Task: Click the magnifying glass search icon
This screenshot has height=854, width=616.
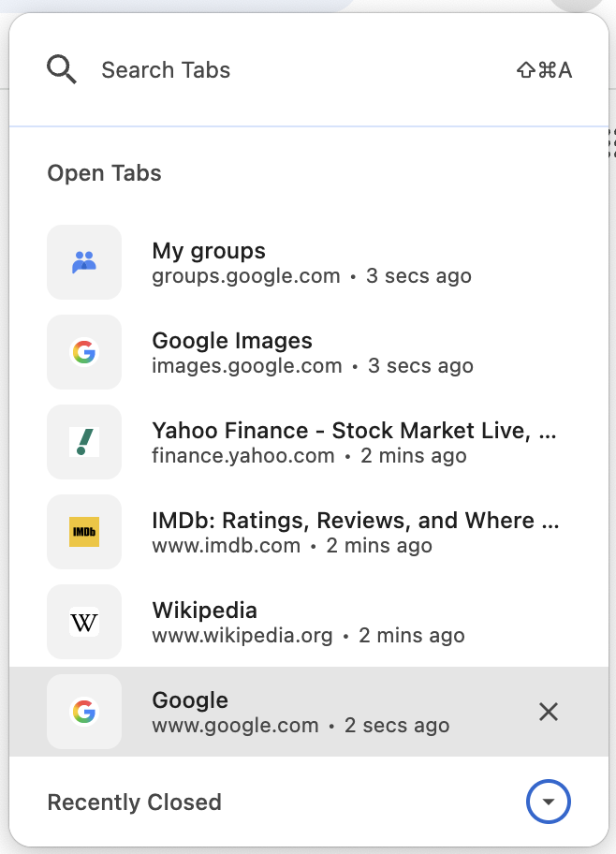Action: point(62,70)
